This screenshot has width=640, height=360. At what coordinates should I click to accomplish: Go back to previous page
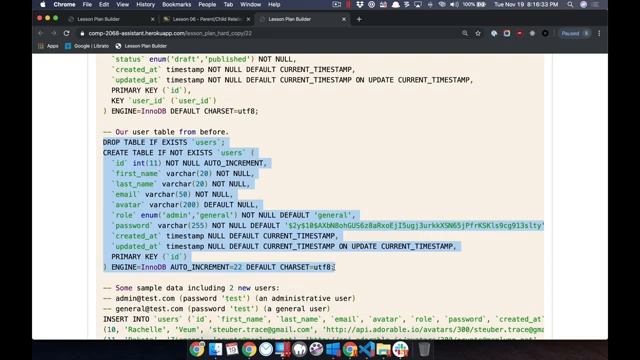[x=40, y=33]
